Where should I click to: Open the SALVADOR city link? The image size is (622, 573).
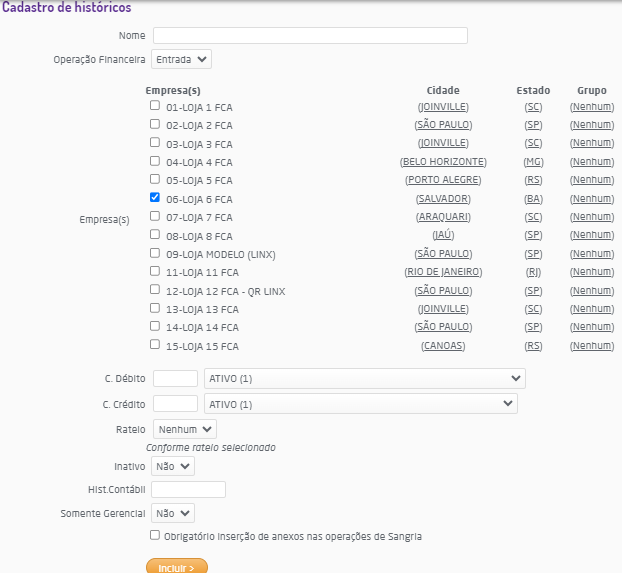pyautogui.click(x=443, y=199)
